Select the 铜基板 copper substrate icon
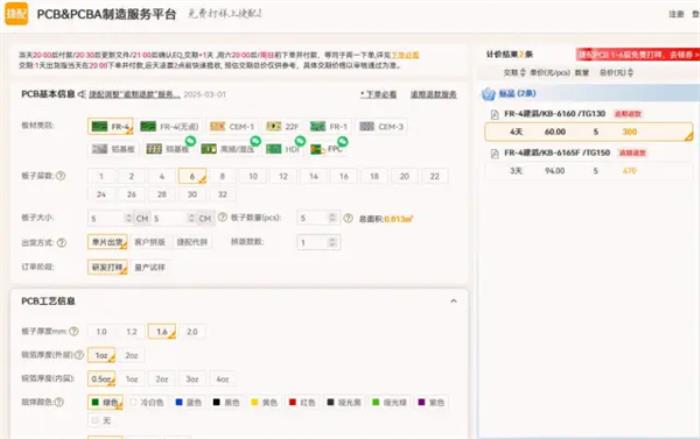 click(154, 149)
